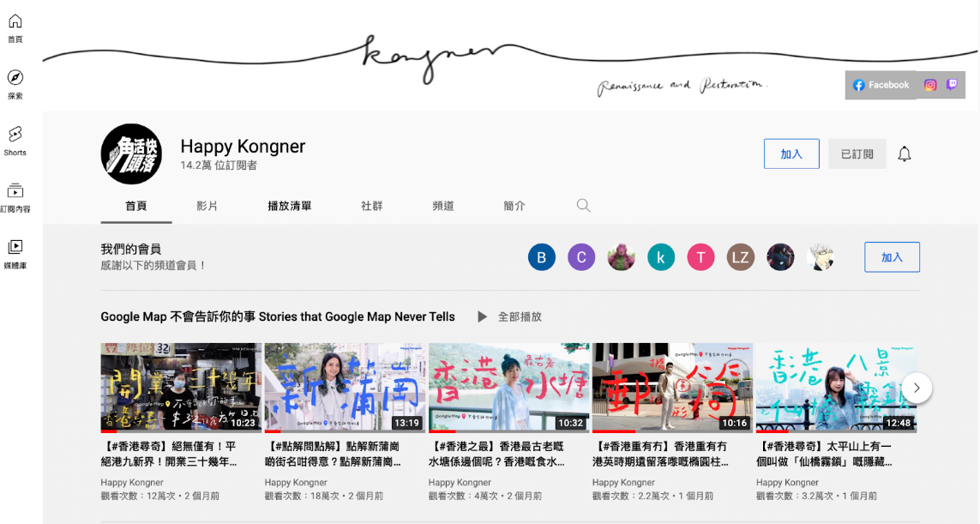Switch to the 社群 community tab
Image resolution: width=980 pixels, height=524 pixels.
372,206
